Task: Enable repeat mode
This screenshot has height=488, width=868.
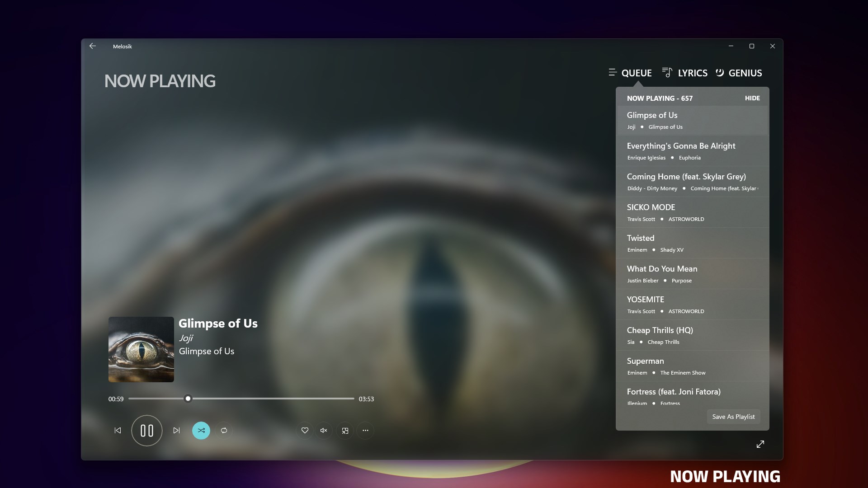Action: 224,430
